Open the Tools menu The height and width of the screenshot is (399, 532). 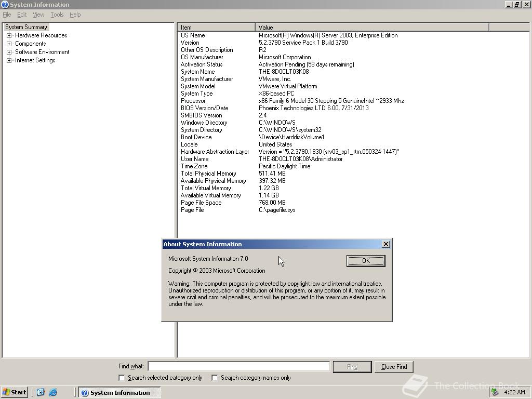point(57,15)
